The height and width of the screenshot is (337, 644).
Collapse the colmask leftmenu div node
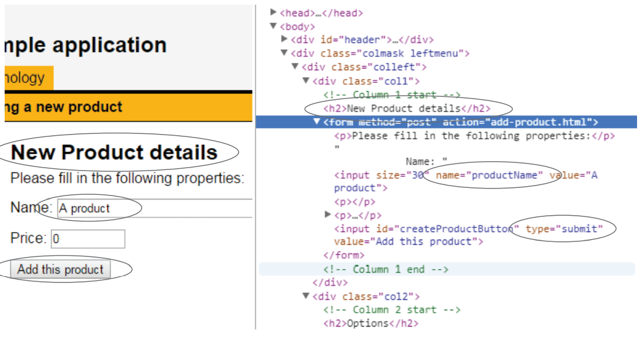[x=284, y=53]
